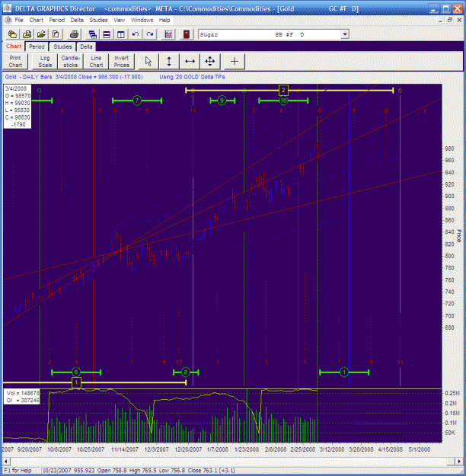Click the green circle marker 10
The width and height of the screenshot is (466, 476).
[283, 101]
